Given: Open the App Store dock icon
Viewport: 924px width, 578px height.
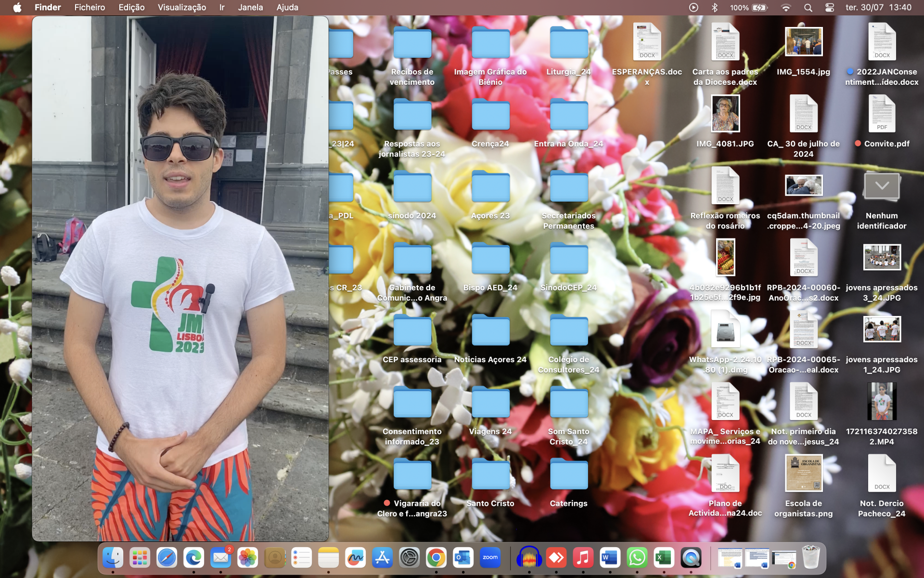Looking at the screenshot, I should [x=383, y=558].
